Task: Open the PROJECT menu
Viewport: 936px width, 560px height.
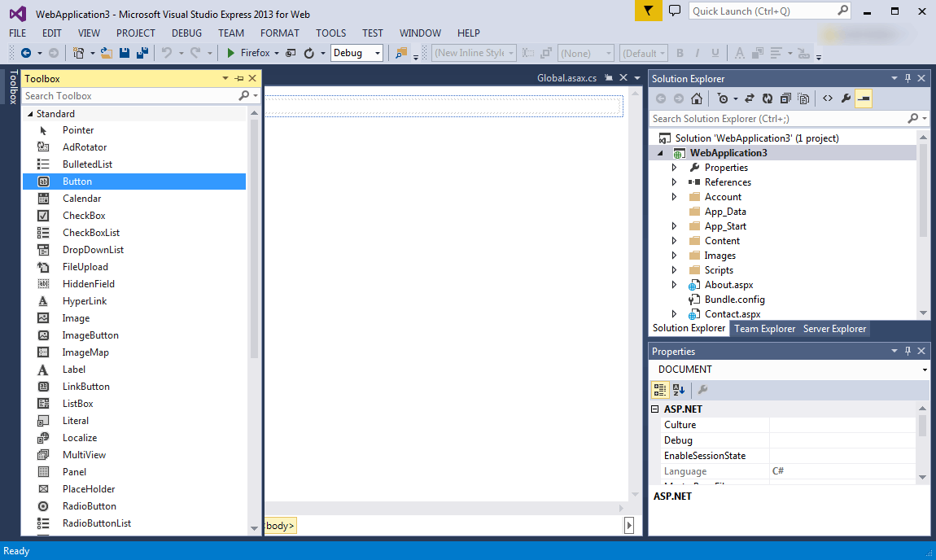Action: pyautogui.click(x=135, y=33)
